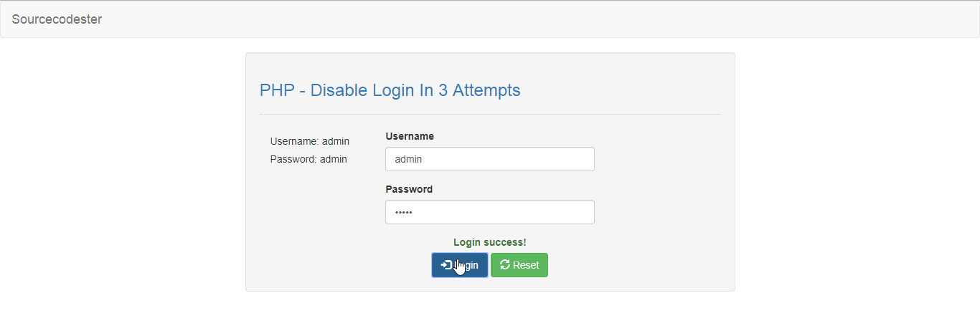
Task: Open the Sourcecodester brand link
Action: pyautogui.click(x=57, y=19)
